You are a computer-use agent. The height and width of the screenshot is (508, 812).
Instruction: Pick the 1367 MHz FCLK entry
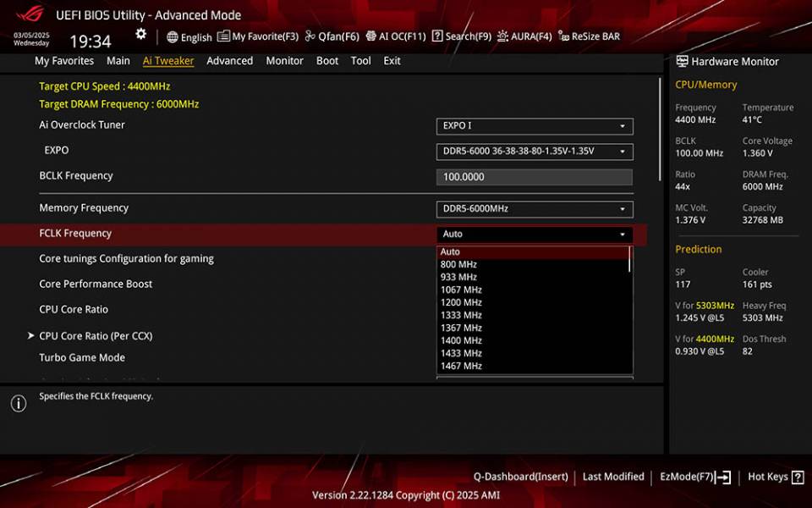pos(532,329)
